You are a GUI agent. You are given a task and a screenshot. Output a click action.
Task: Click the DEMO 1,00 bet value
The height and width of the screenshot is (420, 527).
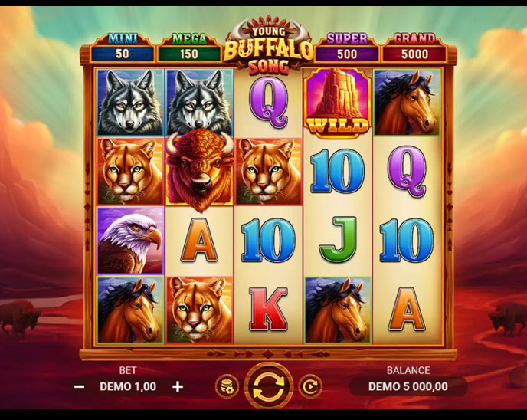(x=128, y=387)
